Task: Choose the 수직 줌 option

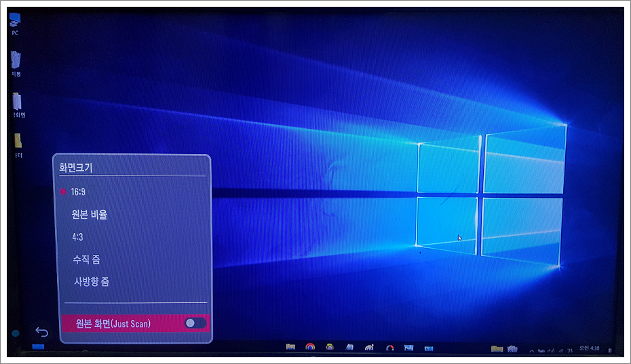Action: 86,260
